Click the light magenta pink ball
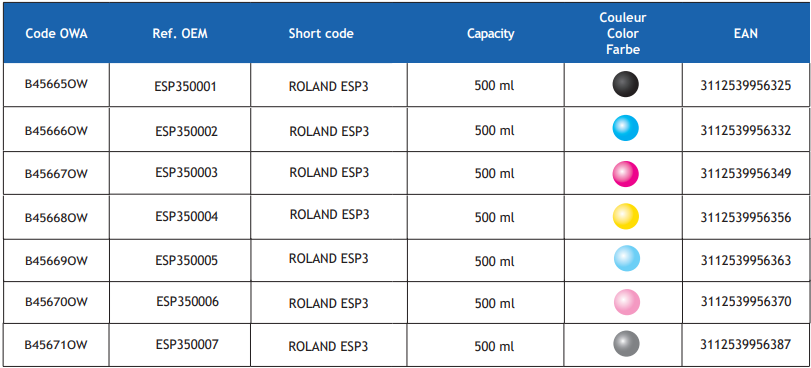The image size is (811, 368). tap(626, 302)
